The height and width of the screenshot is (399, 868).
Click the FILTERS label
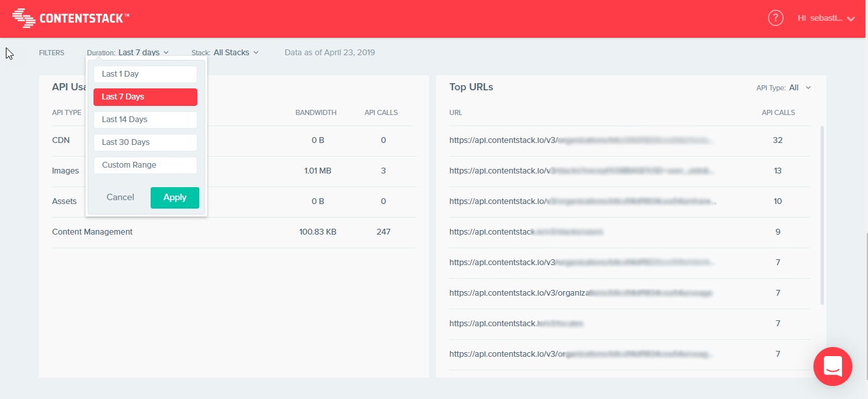point(52,53)
